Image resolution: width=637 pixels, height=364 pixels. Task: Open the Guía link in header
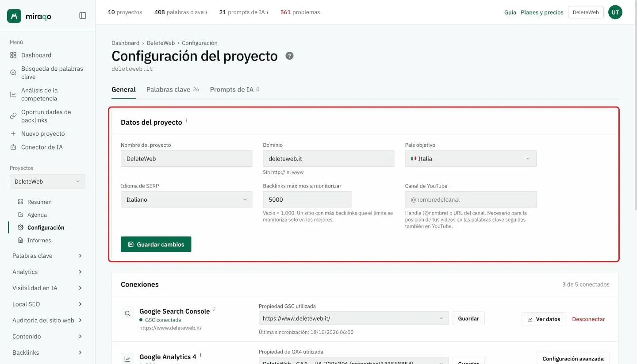click(x=510, y=12)
